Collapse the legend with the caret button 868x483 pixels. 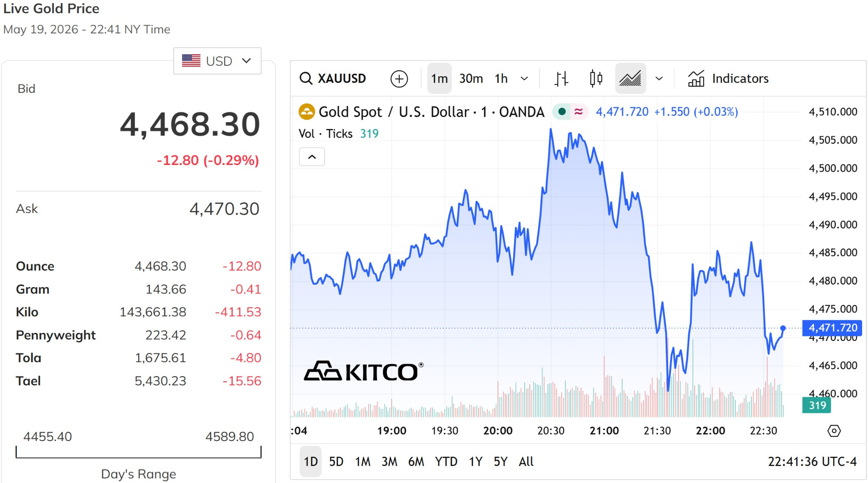312,157
